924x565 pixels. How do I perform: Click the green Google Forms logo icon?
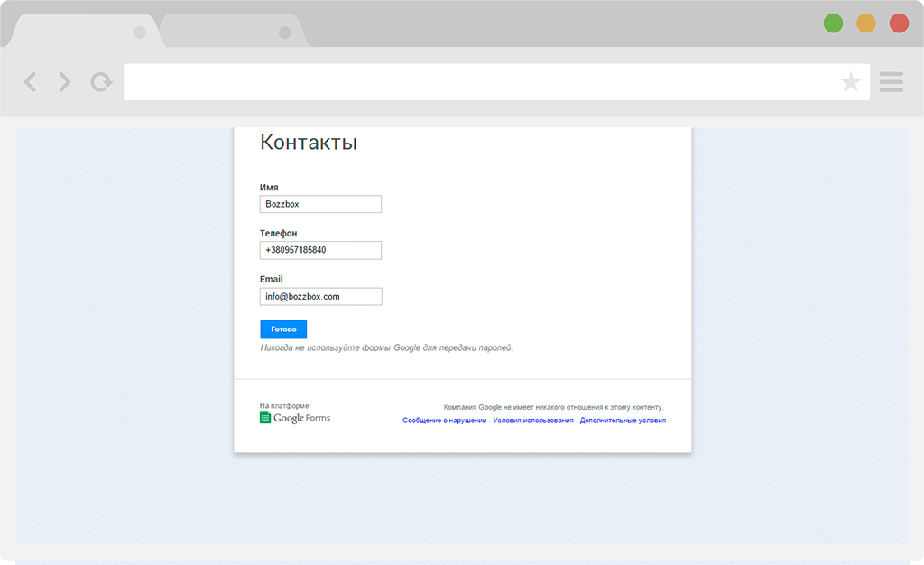click(265, 417)
